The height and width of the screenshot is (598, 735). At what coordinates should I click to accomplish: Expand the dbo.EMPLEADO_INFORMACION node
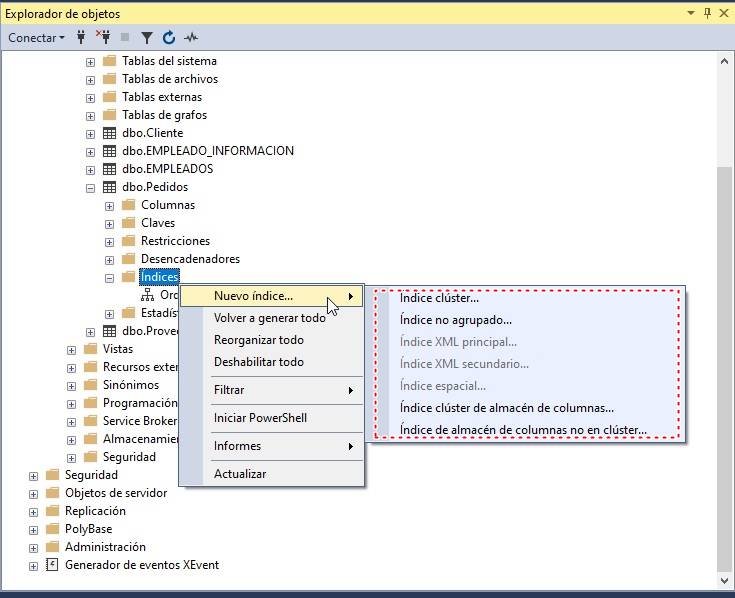tap(90, 152)
